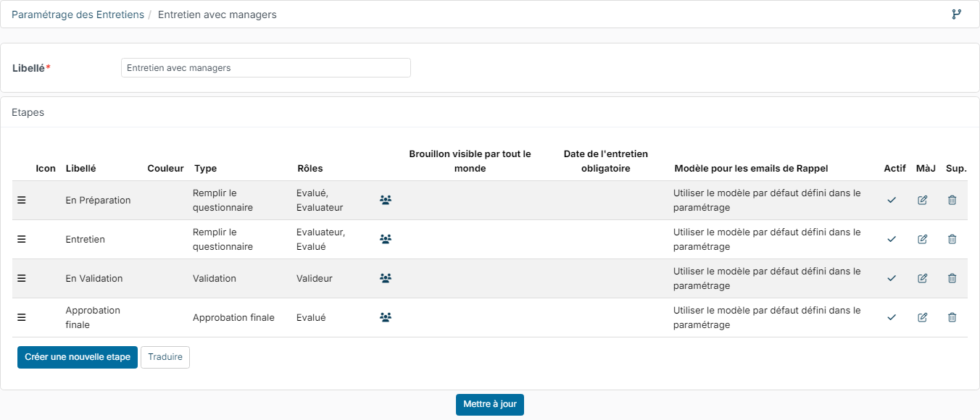Click the Icon column header
Screen dimensions: 980x420
click(x=46, y=168)
